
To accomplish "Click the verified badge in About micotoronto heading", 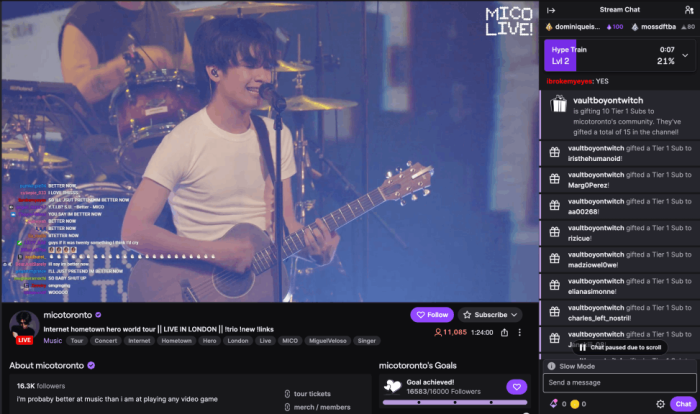I will coord(91,365).
